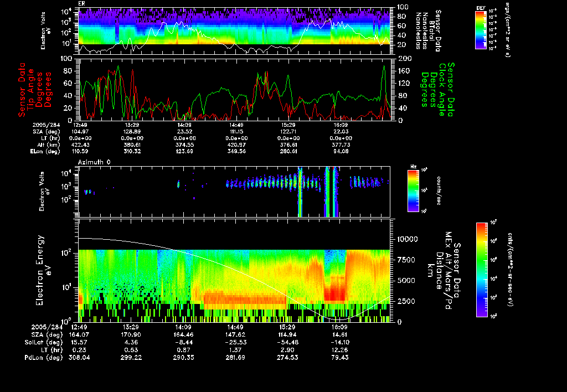The height and width of the screenshot is (392, 567).
Task: Click the MEx Alt/Mars/Pd Distance km label
Action: [x=444, y=270]
